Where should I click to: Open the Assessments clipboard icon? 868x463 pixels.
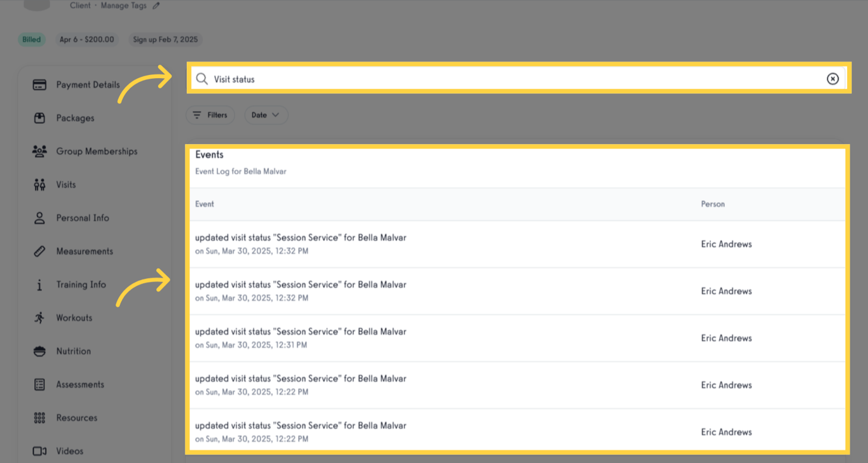click(39, 384)
